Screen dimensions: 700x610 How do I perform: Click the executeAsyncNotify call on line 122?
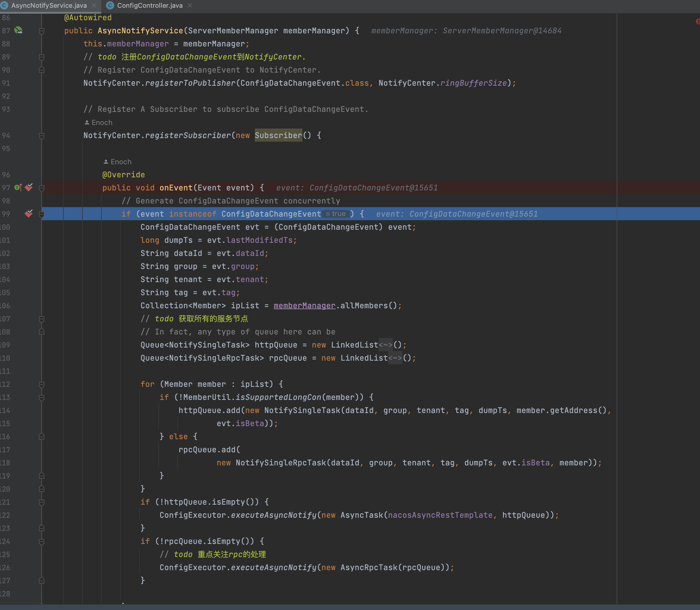pyautogui.click(x=274, y=515)
